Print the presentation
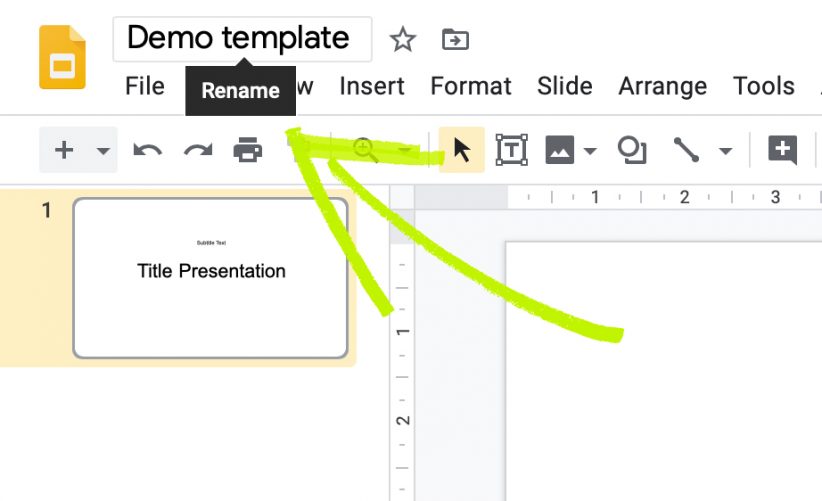The width and height of the screenshot is (822, 501). click(247, 150)
